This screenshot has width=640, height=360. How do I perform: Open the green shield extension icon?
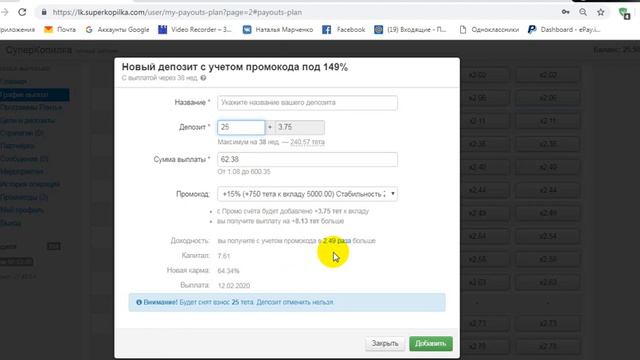click(x=624, y=13)
